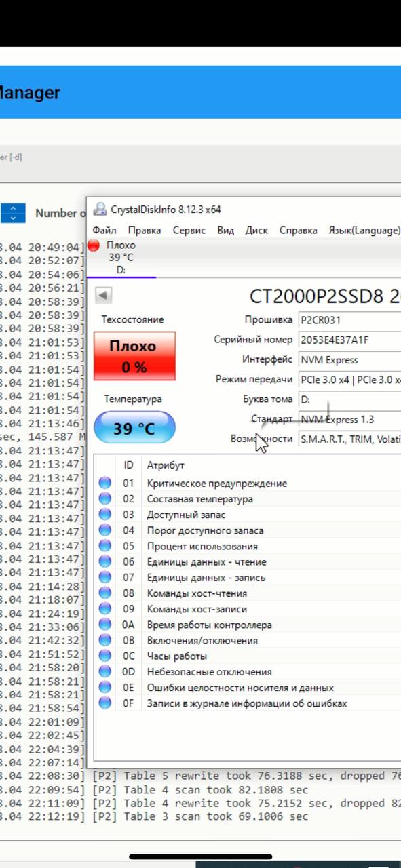
Task: Click the blue status dot of row 0B
Action: click(105, 640)
